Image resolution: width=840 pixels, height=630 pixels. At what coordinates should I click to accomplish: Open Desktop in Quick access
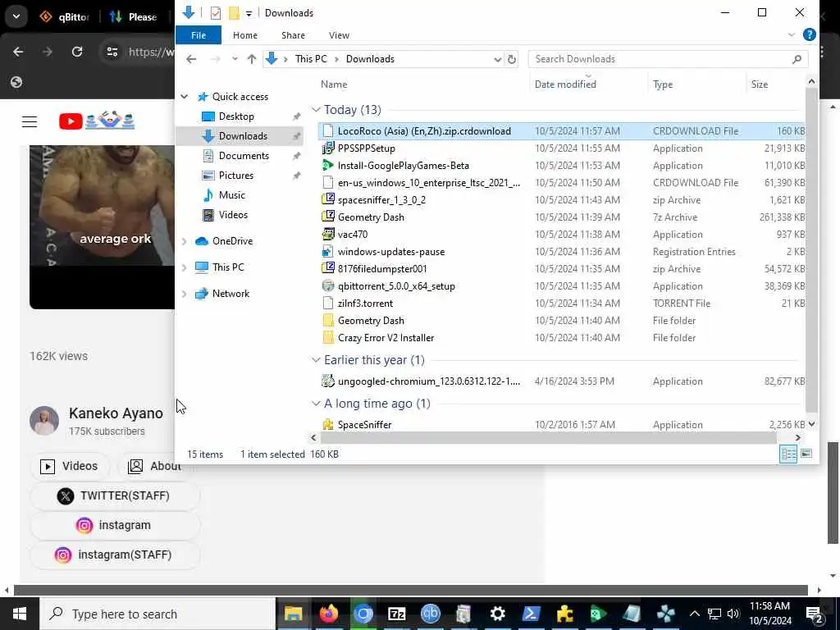[235, 116]
